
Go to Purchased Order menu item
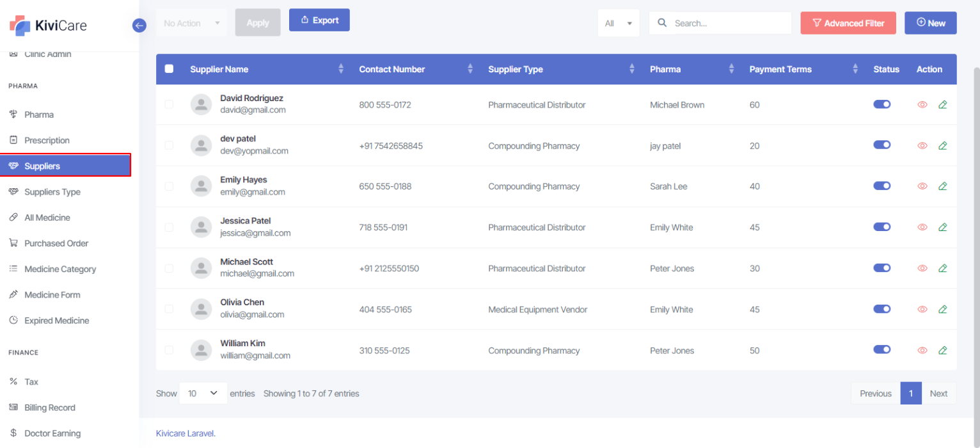[56, 243]
